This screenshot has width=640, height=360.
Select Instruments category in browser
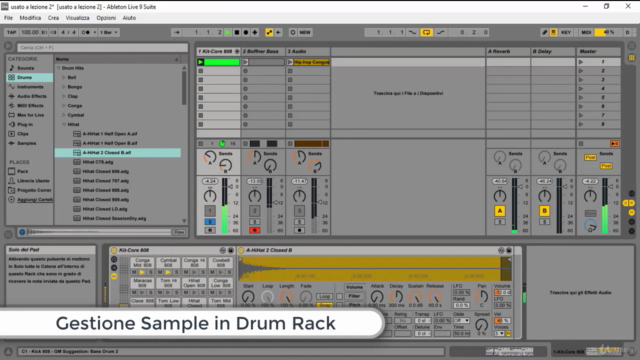pyautogui.click(x=29, y=87)
